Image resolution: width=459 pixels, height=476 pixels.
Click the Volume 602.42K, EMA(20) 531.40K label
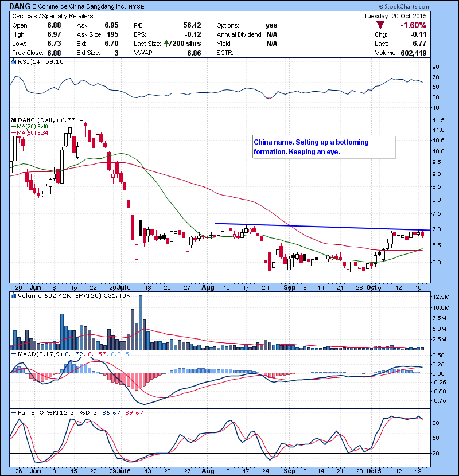coord(74,295)
